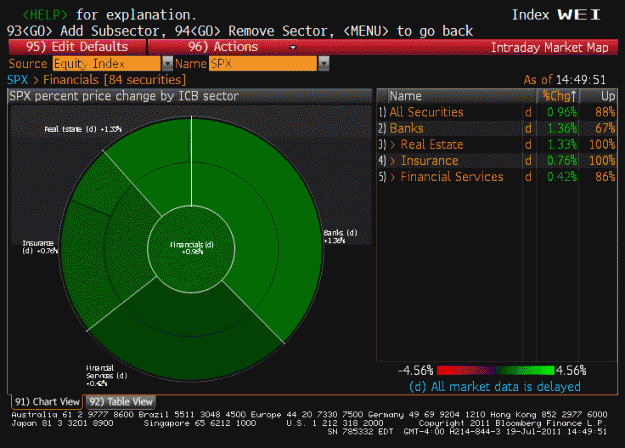The height and width of the screenshot is (448, 625).
Task: Click the Financial Services row name
Action: click(x=452, y=177)
